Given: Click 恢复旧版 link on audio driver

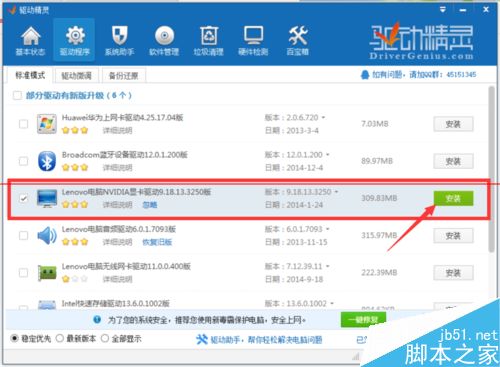Looking at the screenshot, I should click(157, 242).
